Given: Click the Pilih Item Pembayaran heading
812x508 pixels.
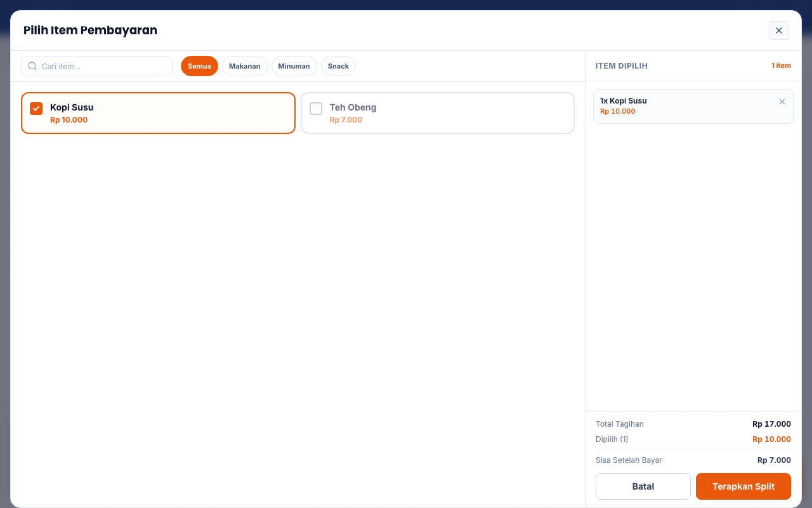Looking at the screenshot, I should click(90, 30).
